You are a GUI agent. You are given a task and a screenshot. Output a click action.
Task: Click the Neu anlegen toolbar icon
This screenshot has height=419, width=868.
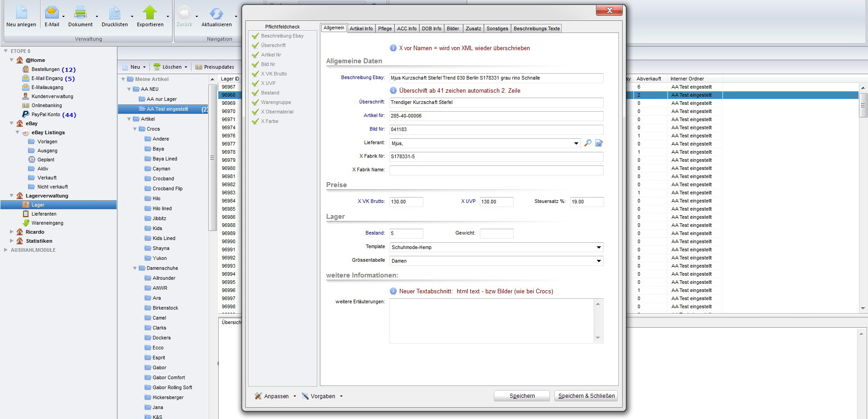[x=21, y=14]
